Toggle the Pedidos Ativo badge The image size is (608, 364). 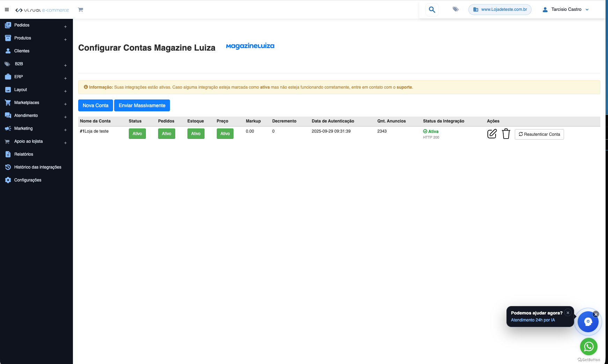(x=166, y=134)
